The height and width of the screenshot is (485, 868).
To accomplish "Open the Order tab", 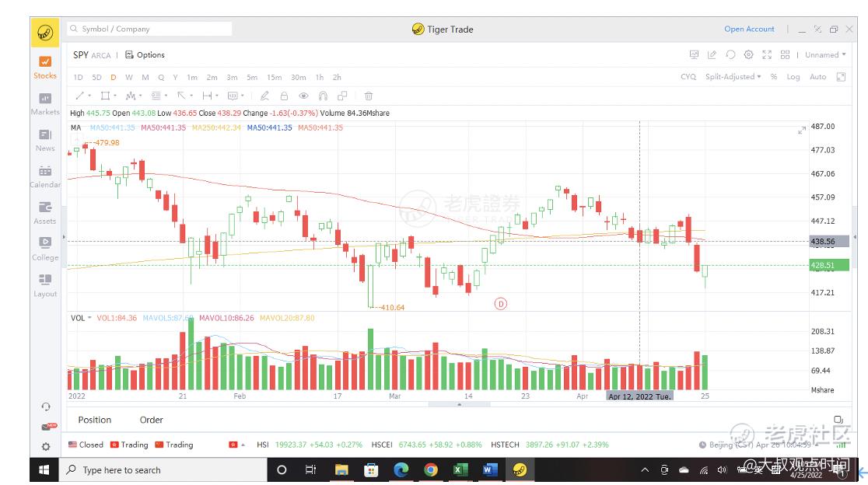I will [151, 420].
